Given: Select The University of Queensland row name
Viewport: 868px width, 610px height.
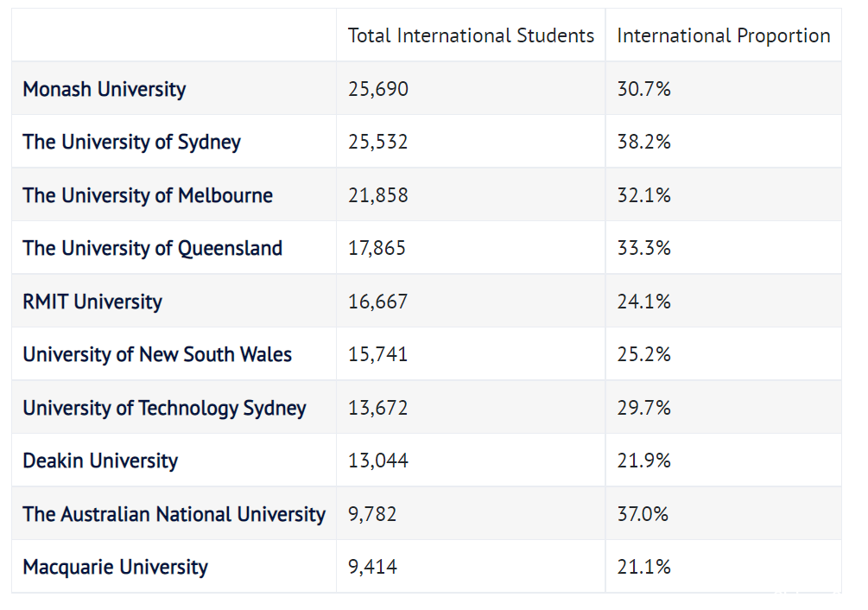Looking at the screenshot, I should (x=152, y=249).
